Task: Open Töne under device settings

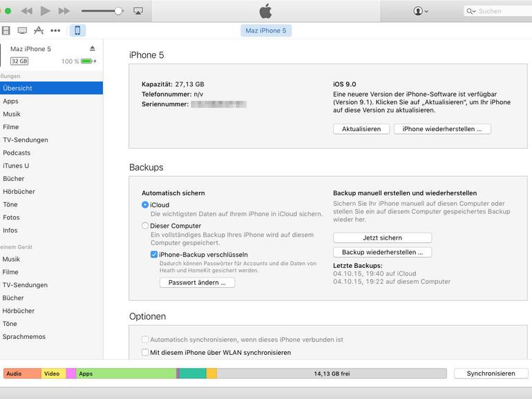Action: pyautogui.click(x=51, y=204)
